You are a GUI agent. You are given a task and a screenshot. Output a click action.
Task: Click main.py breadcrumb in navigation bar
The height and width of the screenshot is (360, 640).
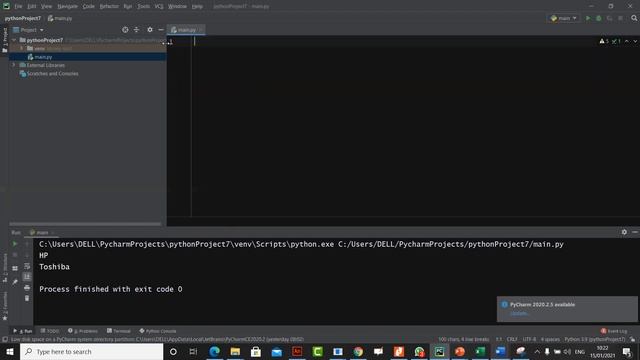pyautogui.click(x=60, y=18)
